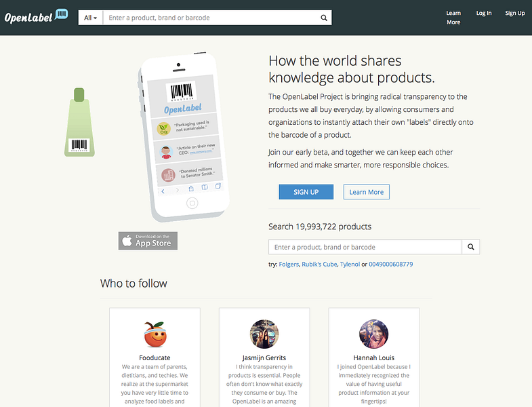Expand the All category dropdown
The width and height of the screenshot is (532, 407).
click(x=90, y=18)
